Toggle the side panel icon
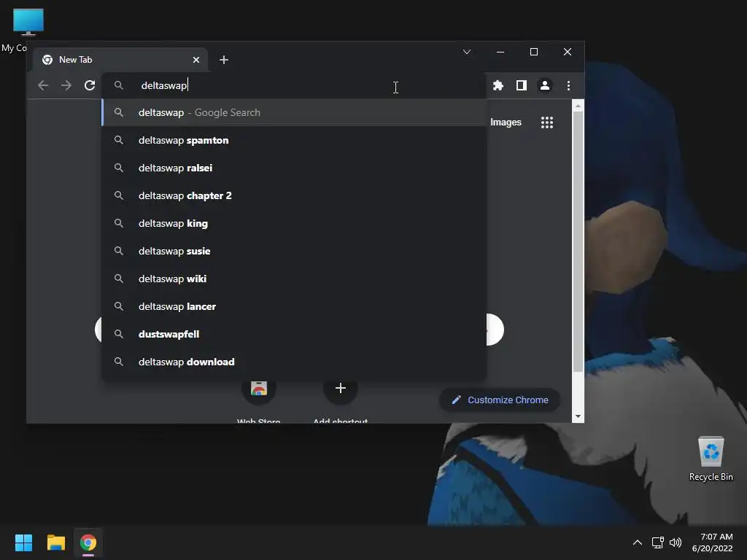Viewport: 747px width, 560px height. pos(521,85)
